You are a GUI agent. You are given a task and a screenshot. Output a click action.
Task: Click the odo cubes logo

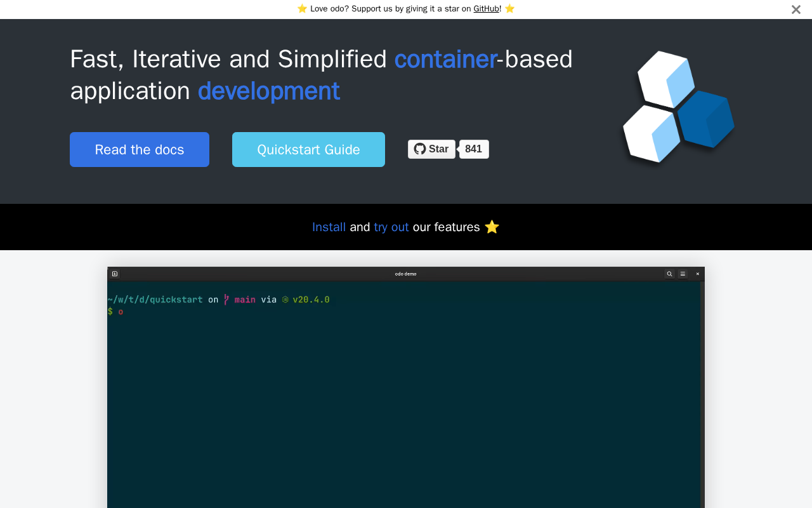pos(679,107)
